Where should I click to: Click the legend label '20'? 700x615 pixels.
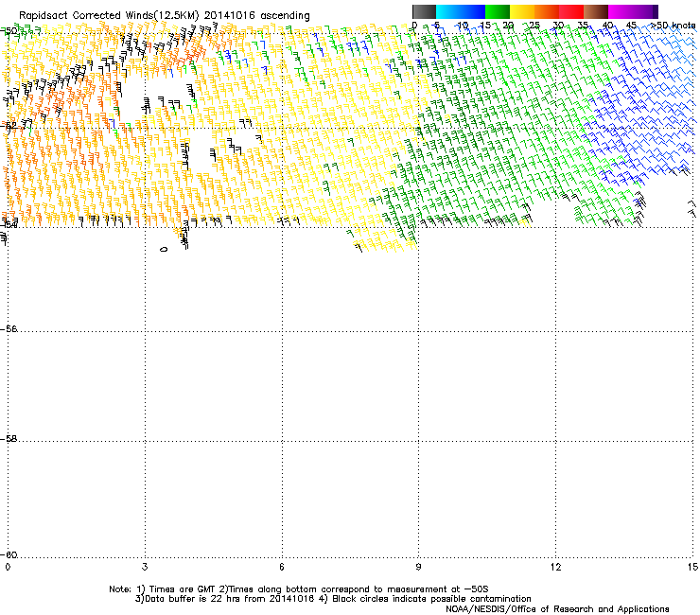509,26
